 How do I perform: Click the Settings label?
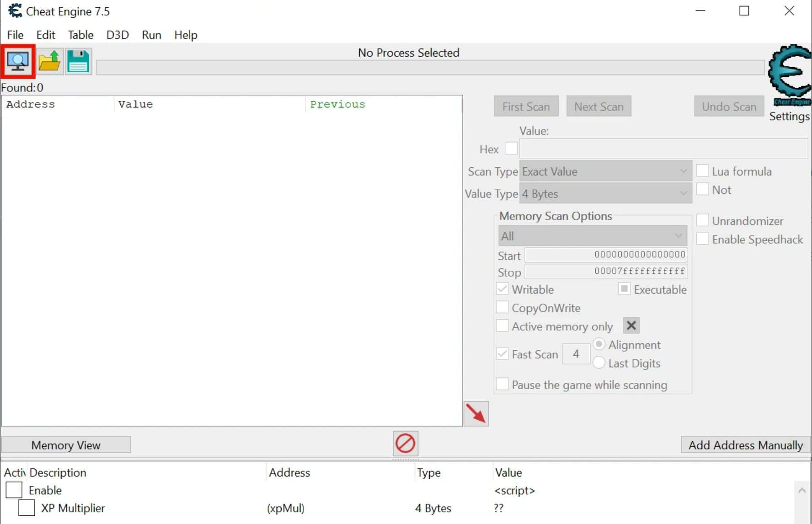[x=789, y=116]
